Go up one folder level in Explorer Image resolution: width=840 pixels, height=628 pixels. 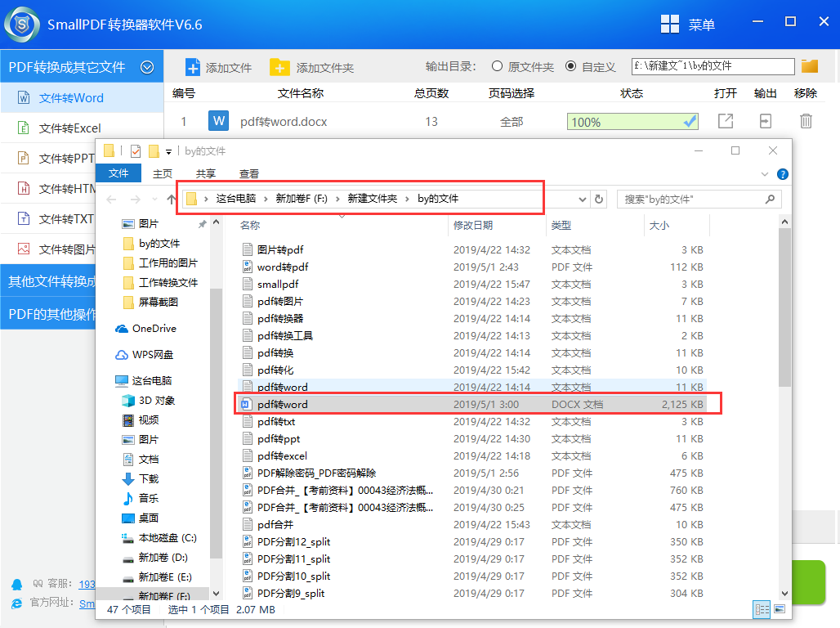pyautogui.click(x=172, y=200)
